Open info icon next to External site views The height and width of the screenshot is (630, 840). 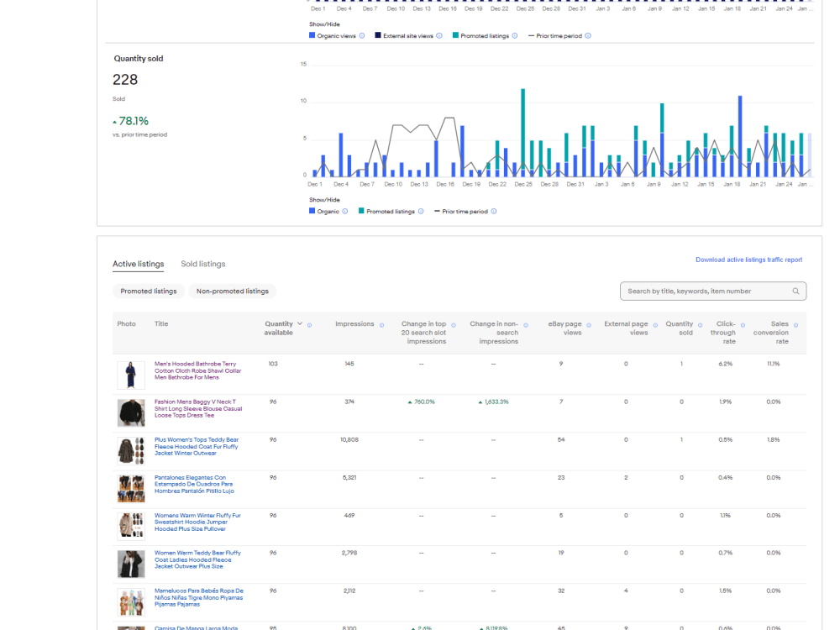[439, 36]
